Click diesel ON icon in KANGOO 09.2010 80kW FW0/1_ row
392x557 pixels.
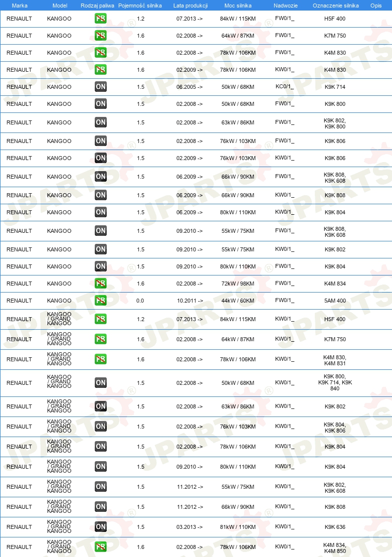[x=101, y=266]
